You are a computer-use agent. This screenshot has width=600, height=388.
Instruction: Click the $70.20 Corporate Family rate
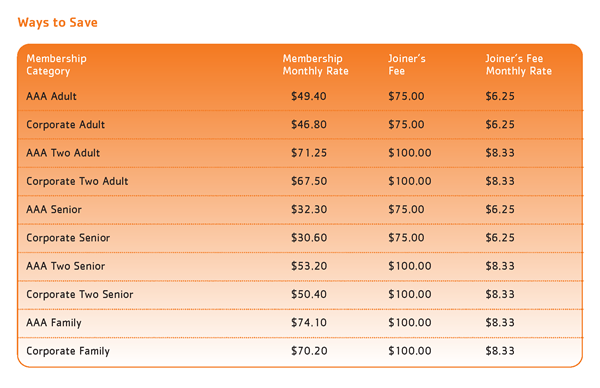[x=309, y=351]
